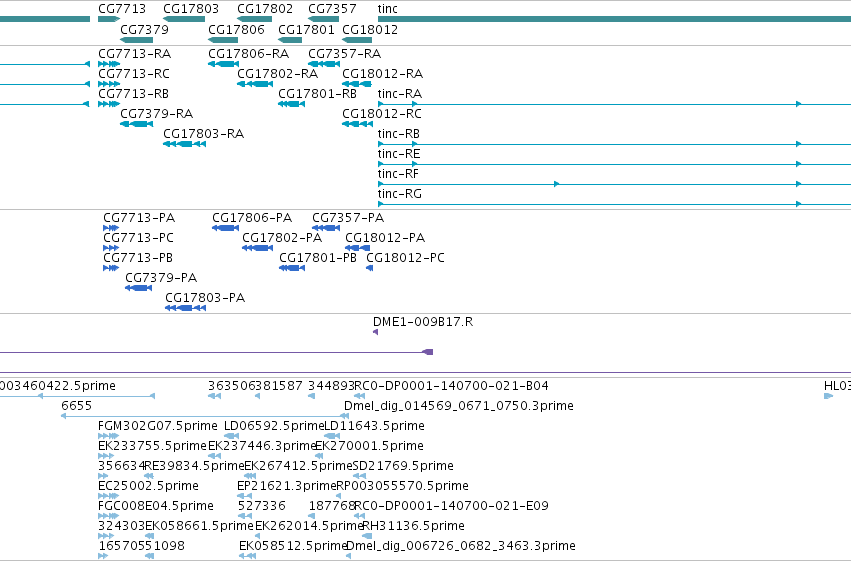Select transcript CG17803-RA

point(204,134)
